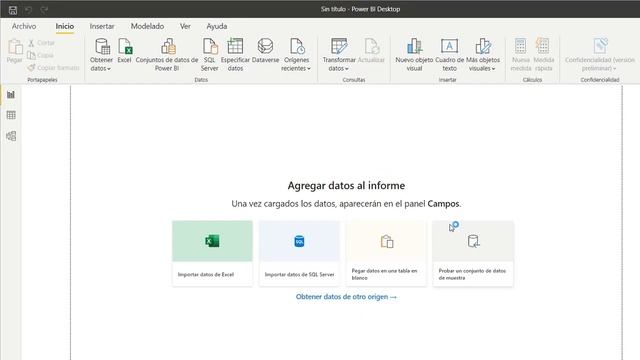Expand Más objetos visuales dropdown arrow

(493, 69)
